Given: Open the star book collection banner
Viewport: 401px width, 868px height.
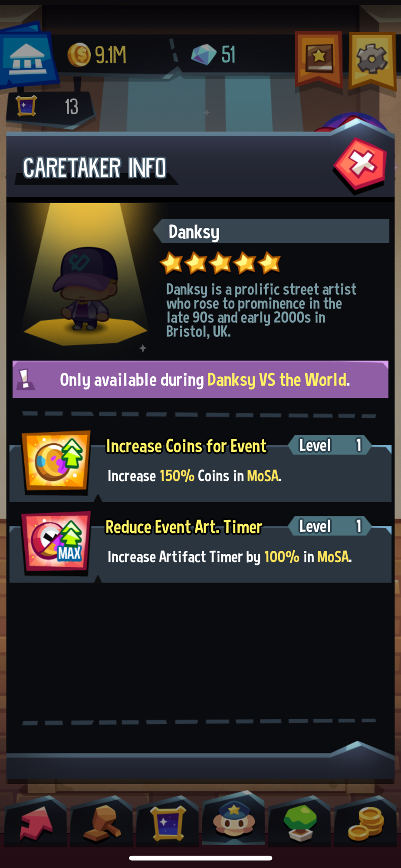Looking at the screenshot, I should (x=319, y=58).
